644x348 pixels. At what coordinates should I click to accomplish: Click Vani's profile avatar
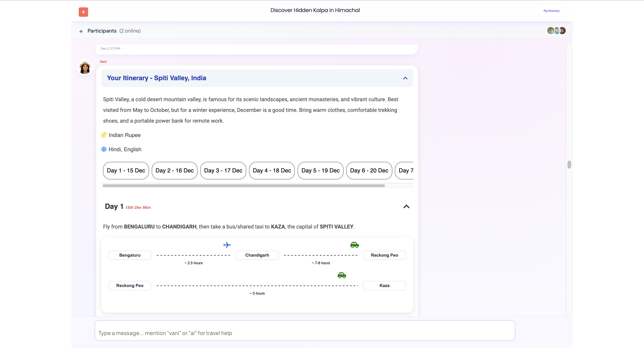(x=85, y=67)
